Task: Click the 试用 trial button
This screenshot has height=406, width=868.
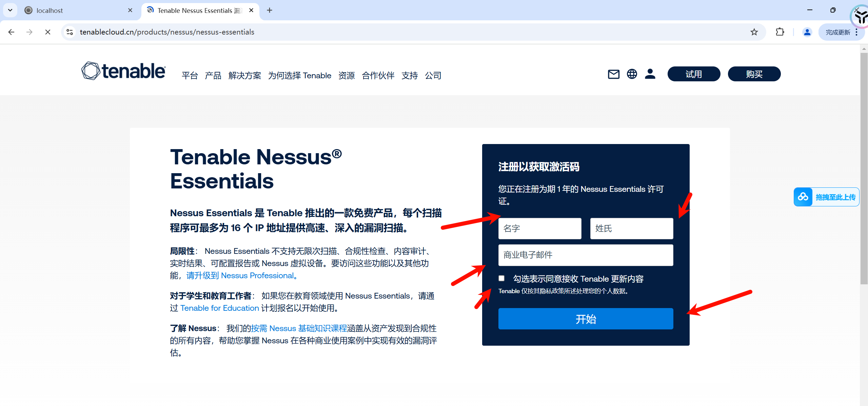Action: pos(694,74)
